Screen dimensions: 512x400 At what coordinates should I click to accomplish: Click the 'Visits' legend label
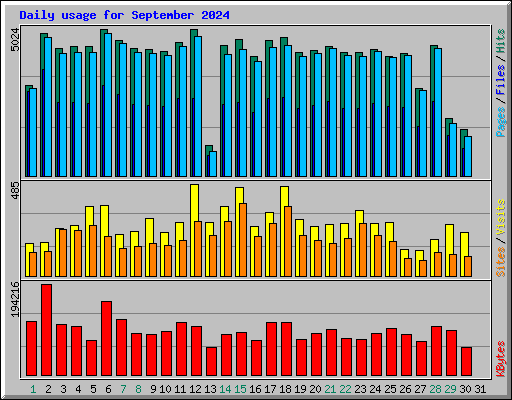tap(501, 217)
